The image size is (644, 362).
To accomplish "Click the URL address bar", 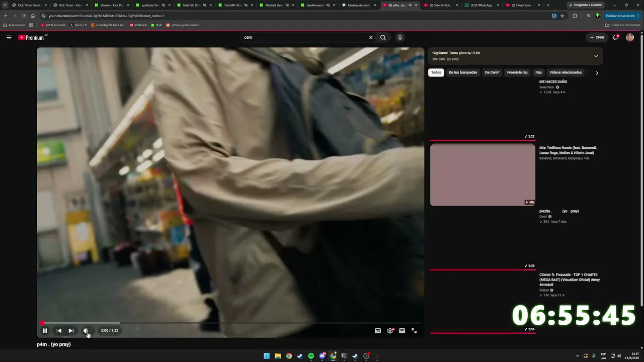I will point(292,16).
